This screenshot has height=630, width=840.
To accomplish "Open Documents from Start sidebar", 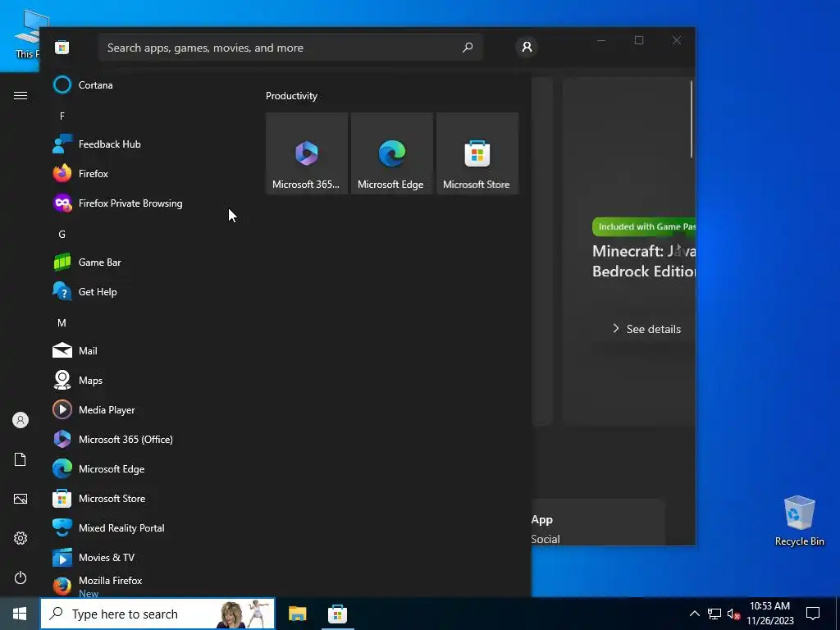I will coord(21,459).
